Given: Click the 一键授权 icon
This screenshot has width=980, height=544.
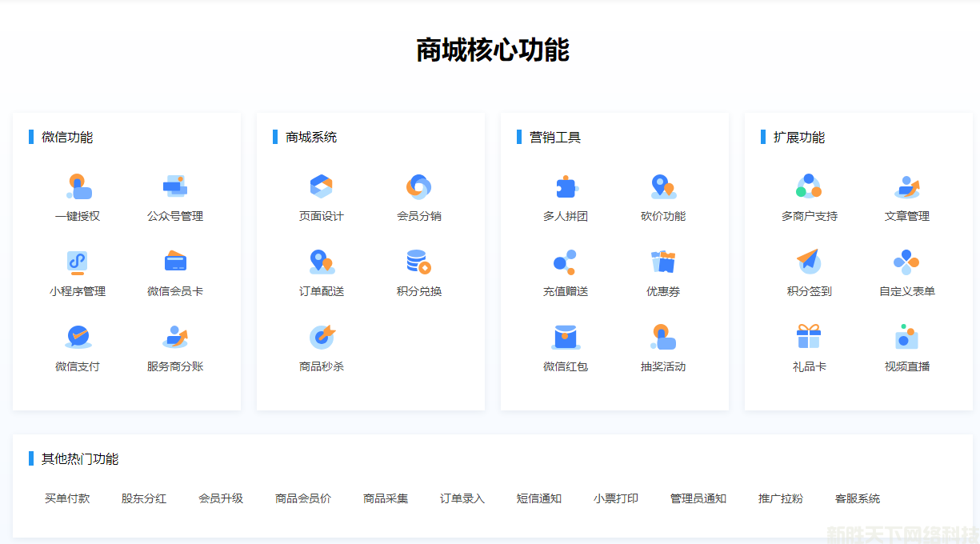Looking at the screenshot, I should (78, 187).
